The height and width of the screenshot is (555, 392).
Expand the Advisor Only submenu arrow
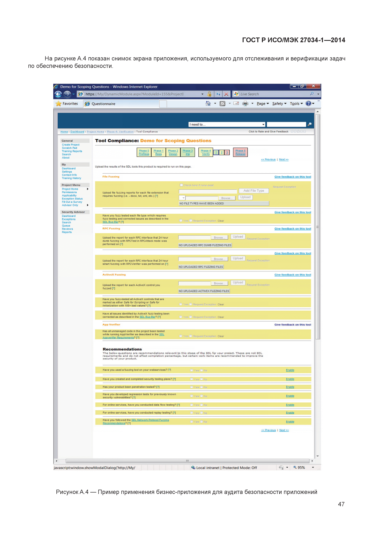point(88,205)
